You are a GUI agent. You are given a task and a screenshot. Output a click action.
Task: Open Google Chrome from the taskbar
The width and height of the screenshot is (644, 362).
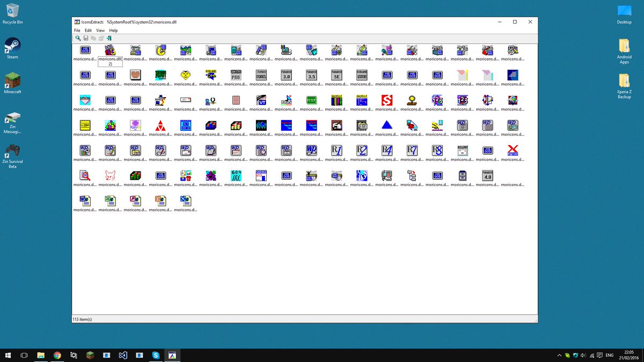[x=57, y=354]
